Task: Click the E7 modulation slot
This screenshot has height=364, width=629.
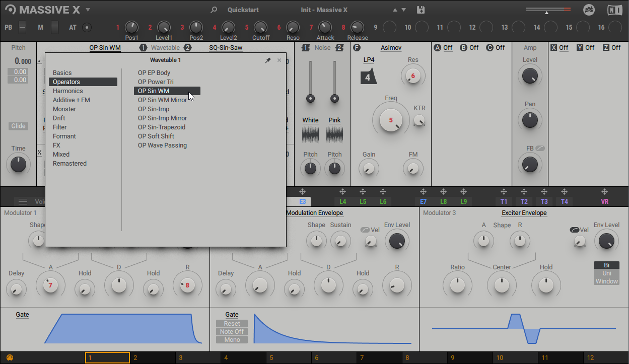Action: 423,201
